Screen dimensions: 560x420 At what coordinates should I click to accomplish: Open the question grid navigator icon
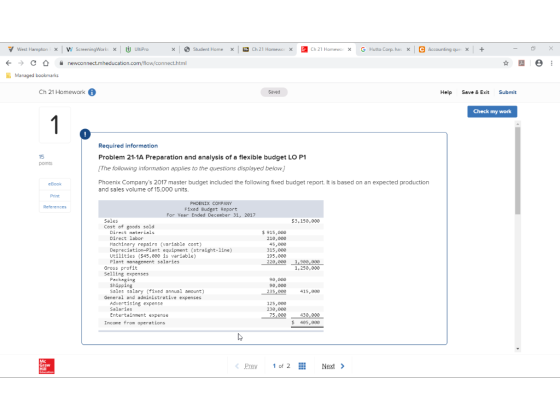coord(302,366)
